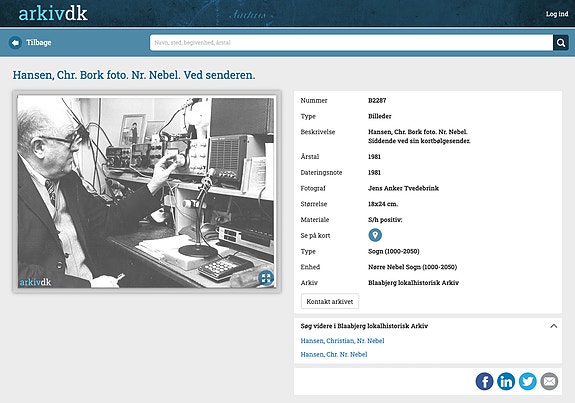Focus the Navn, sted, begivenhed search field

(351, 43)
